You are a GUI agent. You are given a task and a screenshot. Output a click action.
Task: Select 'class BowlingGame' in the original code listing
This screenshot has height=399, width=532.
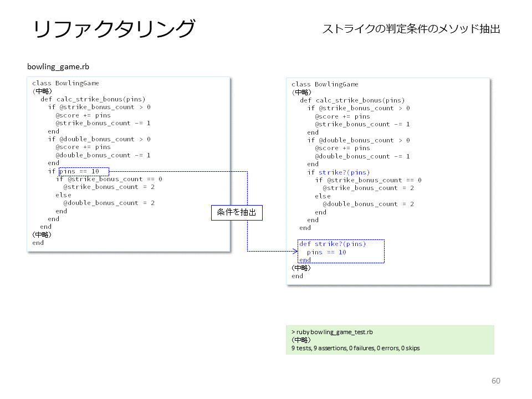point(65,83)
